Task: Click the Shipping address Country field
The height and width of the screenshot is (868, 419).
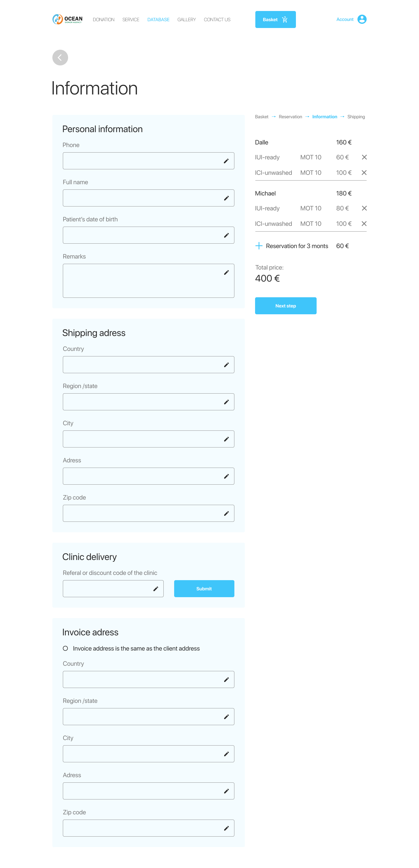Action: pos(142,365)
